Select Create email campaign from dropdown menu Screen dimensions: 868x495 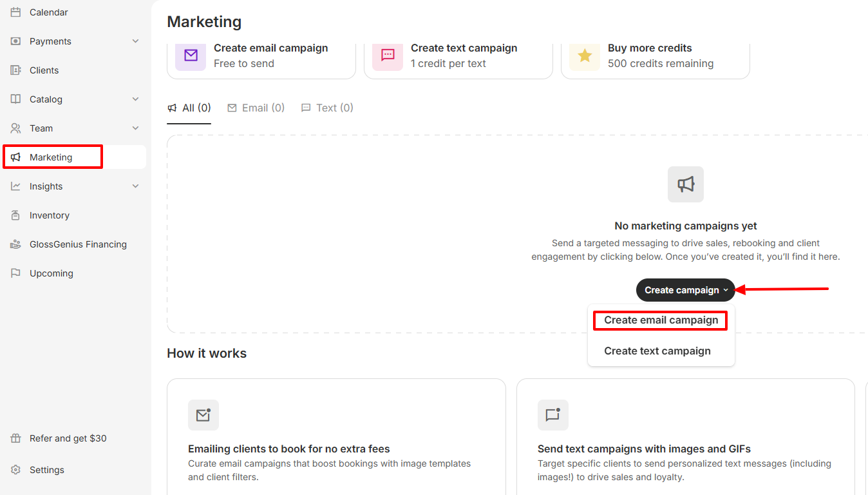661,320
